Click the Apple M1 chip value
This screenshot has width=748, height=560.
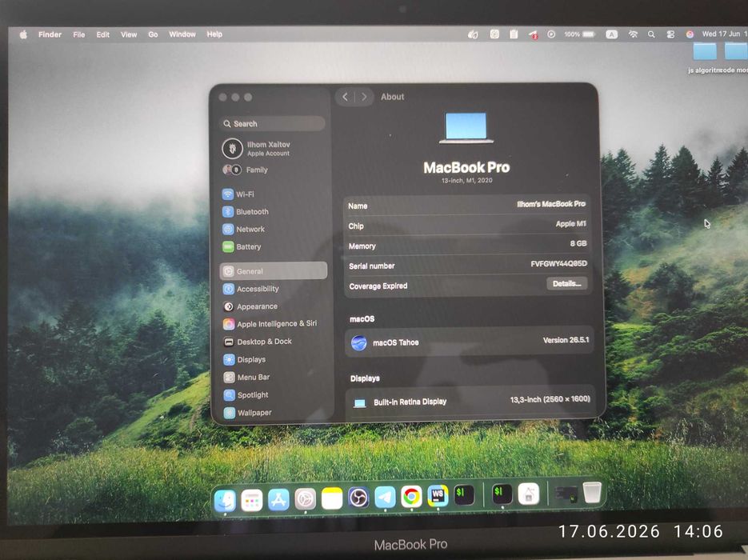pyautogui.click(x=570, y=224)
